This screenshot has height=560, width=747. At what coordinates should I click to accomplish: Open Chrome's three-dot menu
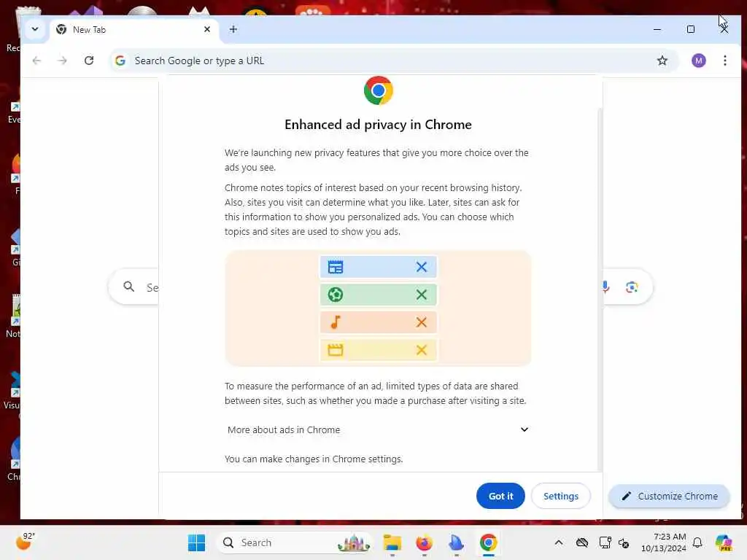click(724, 61)
